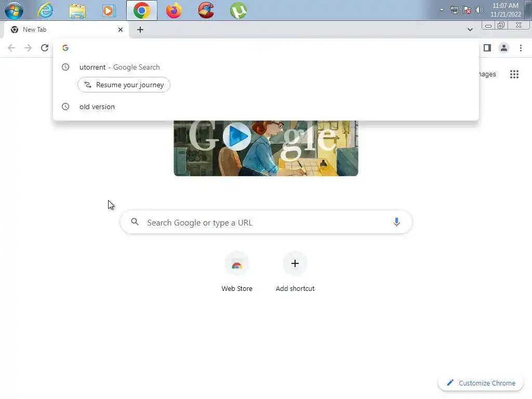The height and width of the screenshot is (399, 532).
Task: Go forward with the forward arrow
Action: (x=28, y=48)
